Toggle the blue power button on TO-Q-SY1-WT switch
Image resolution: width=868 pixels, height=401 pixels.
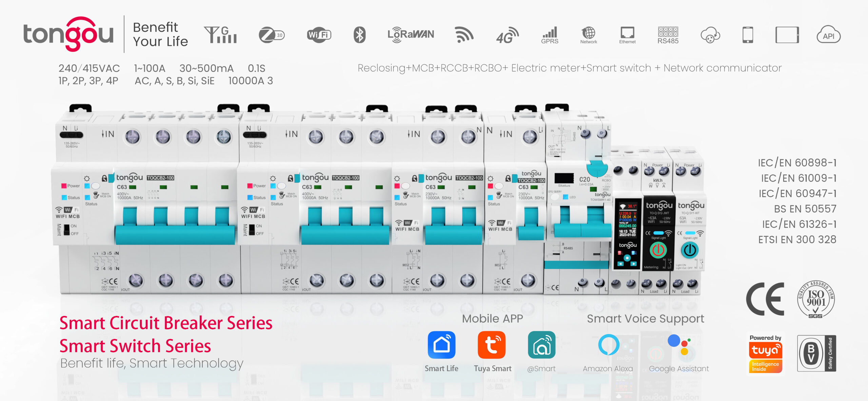point(690,250)
